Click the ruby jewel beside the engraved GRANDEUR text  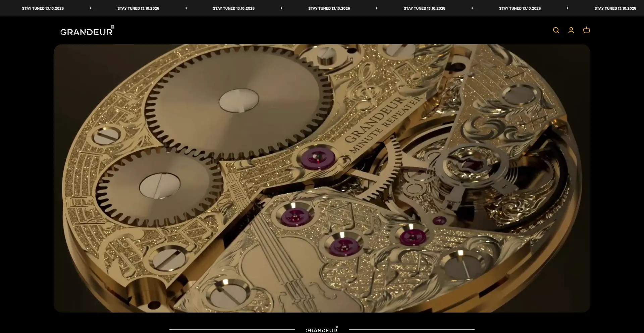click(318, 158)
